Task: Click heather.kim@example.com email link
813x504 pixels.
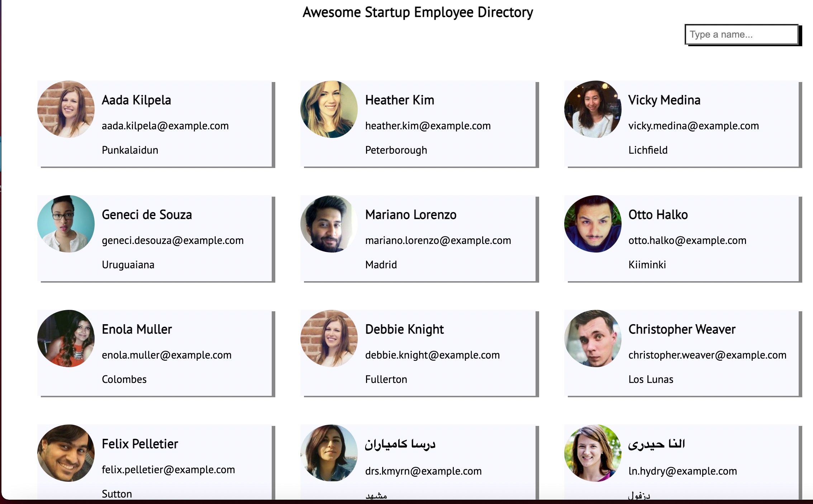Action: (428, 125)
